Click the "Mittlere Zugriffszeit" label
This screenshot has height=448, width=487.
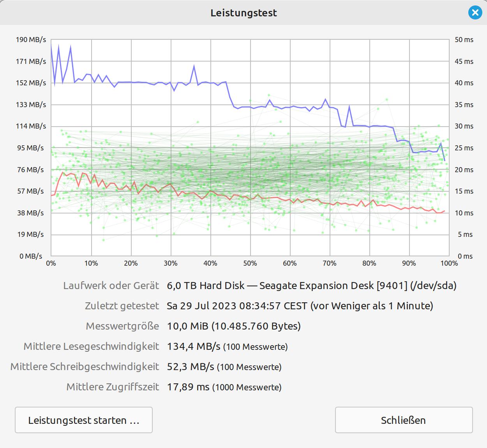tap(113, 387)
